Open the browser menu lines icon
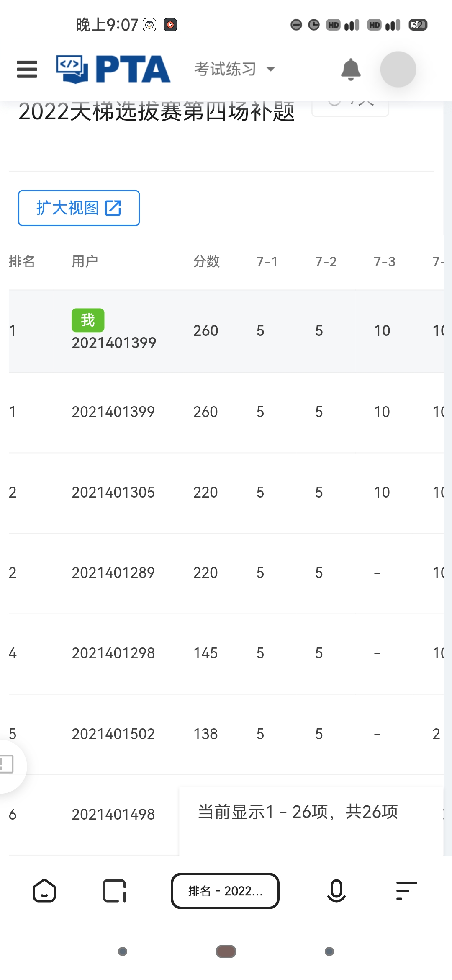 406,890
